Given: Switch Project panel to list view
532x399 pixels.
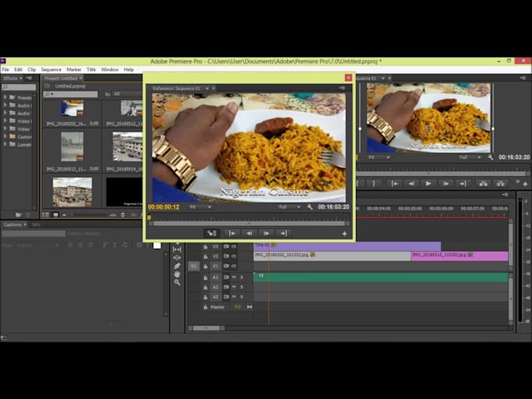Looking at the screenshot, I should [x=45, y=215].
